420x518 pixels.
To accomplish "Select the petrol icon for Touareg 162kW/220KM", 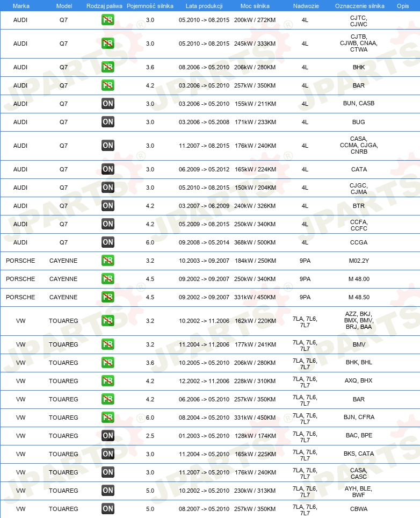I will (107, 321).
